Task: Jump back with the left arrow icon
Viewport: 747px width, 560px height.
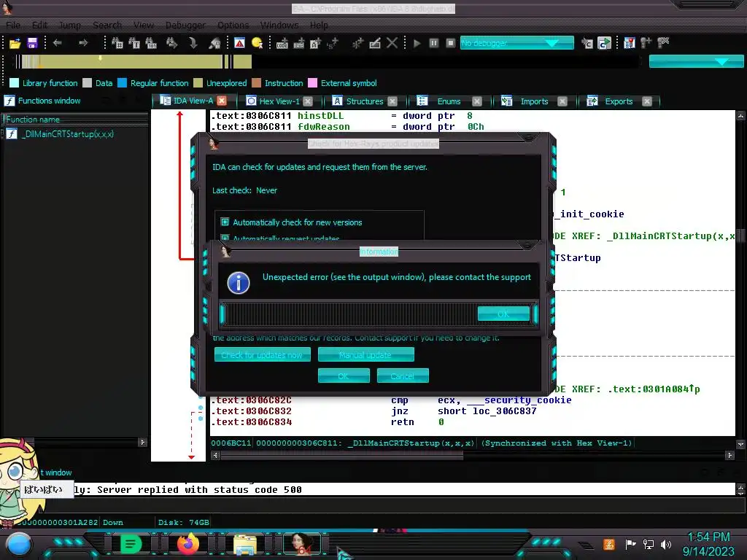Action: click(x=58, y=43)
